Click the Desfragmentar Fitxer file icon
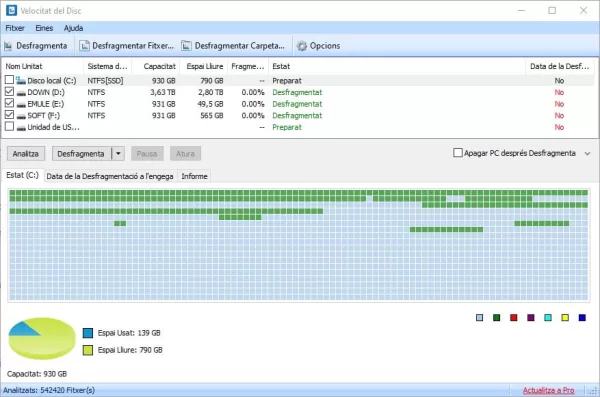 tap(84, 46)
